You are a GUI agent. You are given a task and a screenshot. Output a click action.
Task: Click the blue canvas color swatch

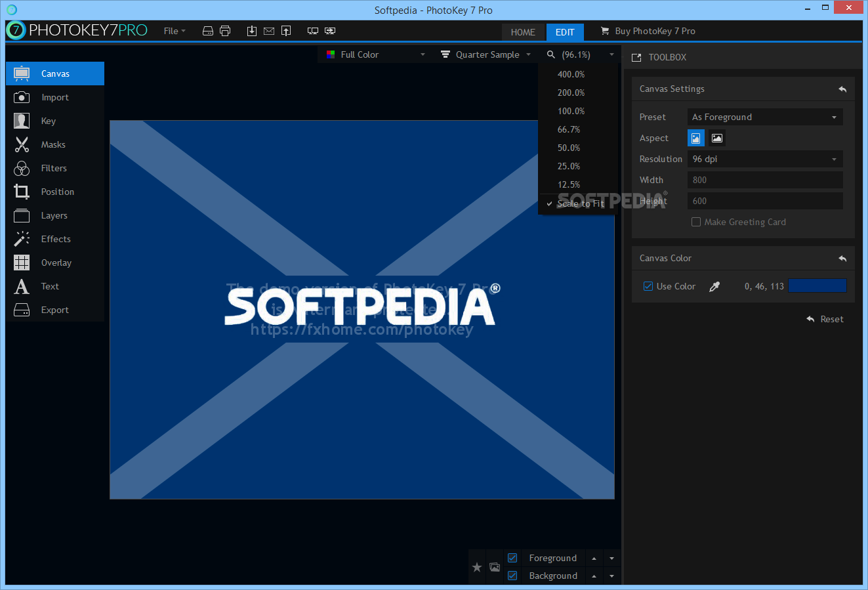pos(817,285)
